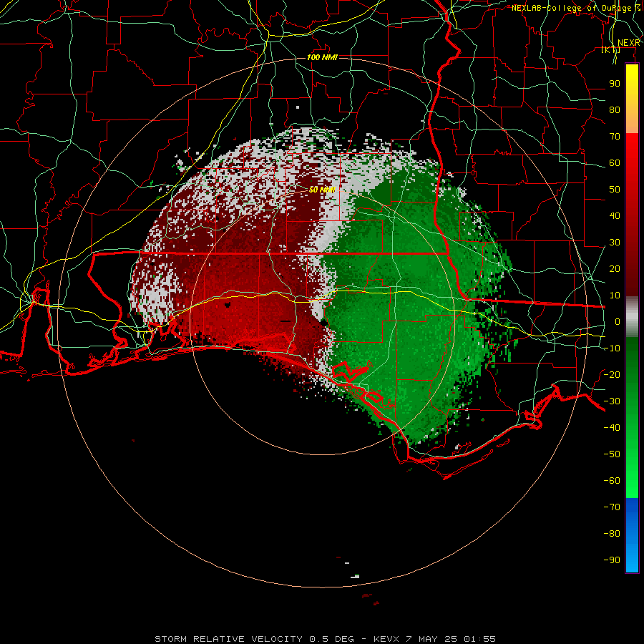The image size is (644, 644).
Task: Click the -80 value on the velocity scale
Action: [x=612, y=534]
